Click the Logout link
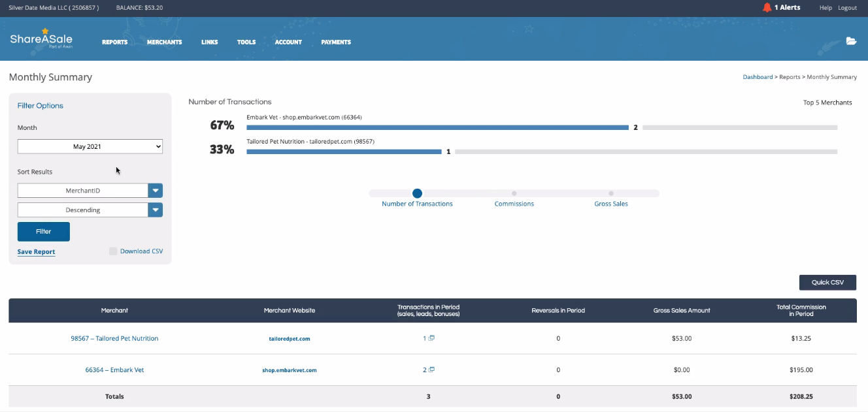The image size is (868, 412). [x=847, y=8]
